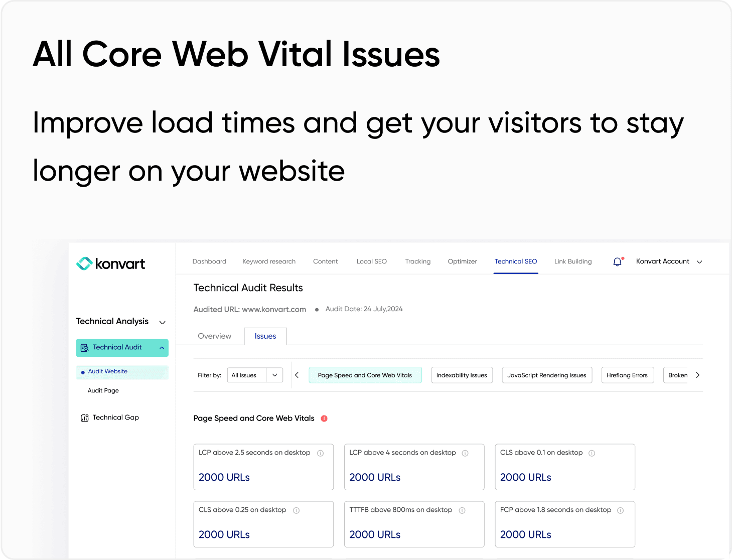Open the notification bell
732x560 pixels.
pos(617,261)
